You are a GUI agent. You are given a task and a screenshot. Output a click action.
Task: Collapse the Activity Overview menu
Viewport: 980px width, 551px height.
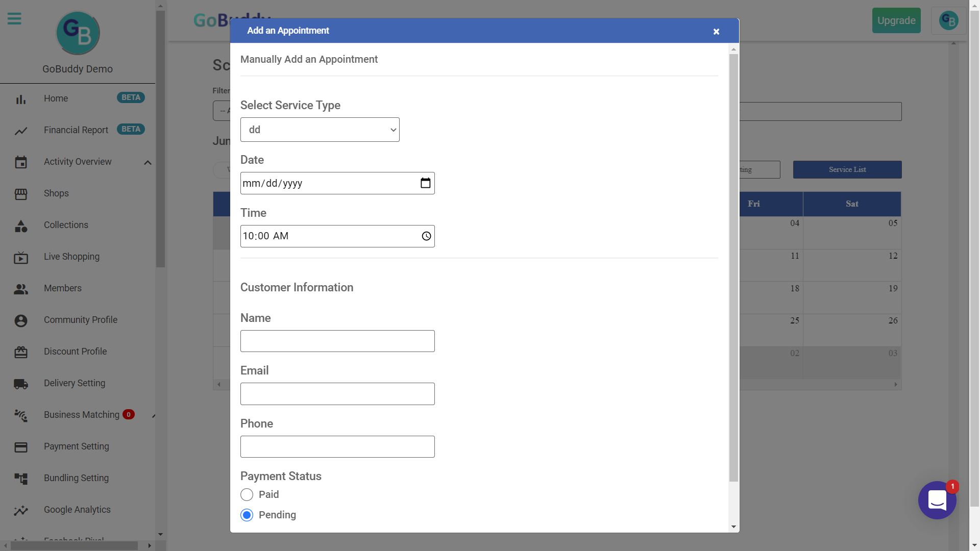point(148,162)
